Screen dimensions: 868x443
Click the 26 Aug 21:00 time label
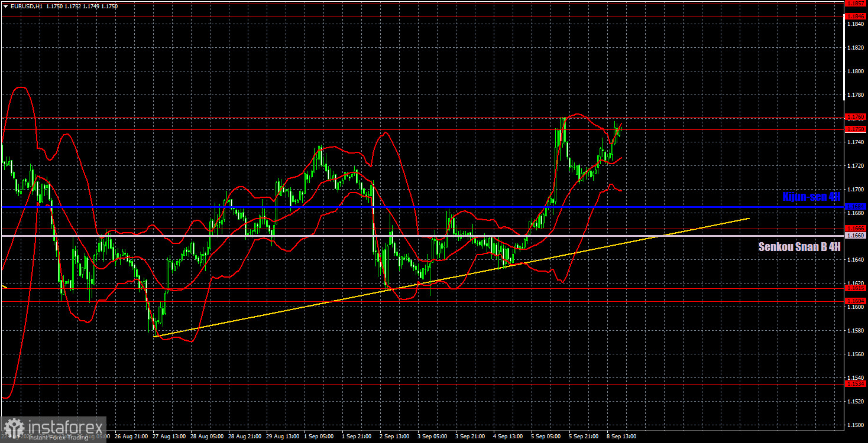tap(130, 437)
